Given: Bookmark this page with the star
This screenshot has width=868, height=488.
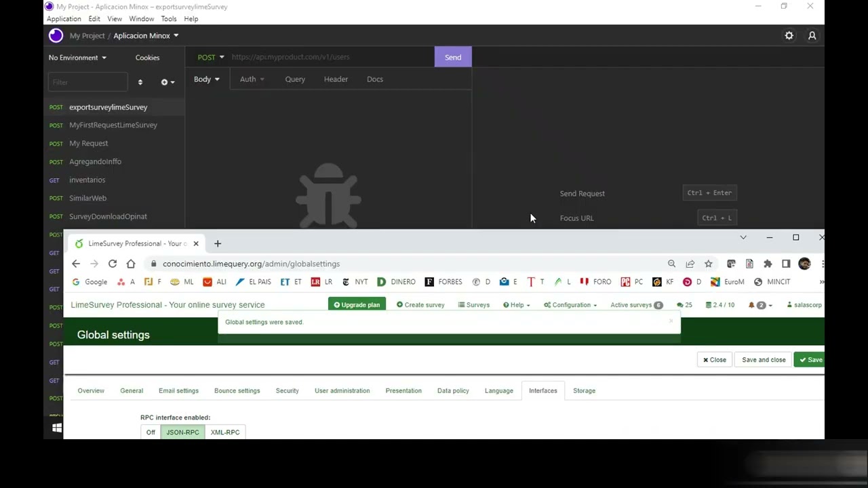Looking at the screenshot, I should pyautogui.click(x=709, y=264).
